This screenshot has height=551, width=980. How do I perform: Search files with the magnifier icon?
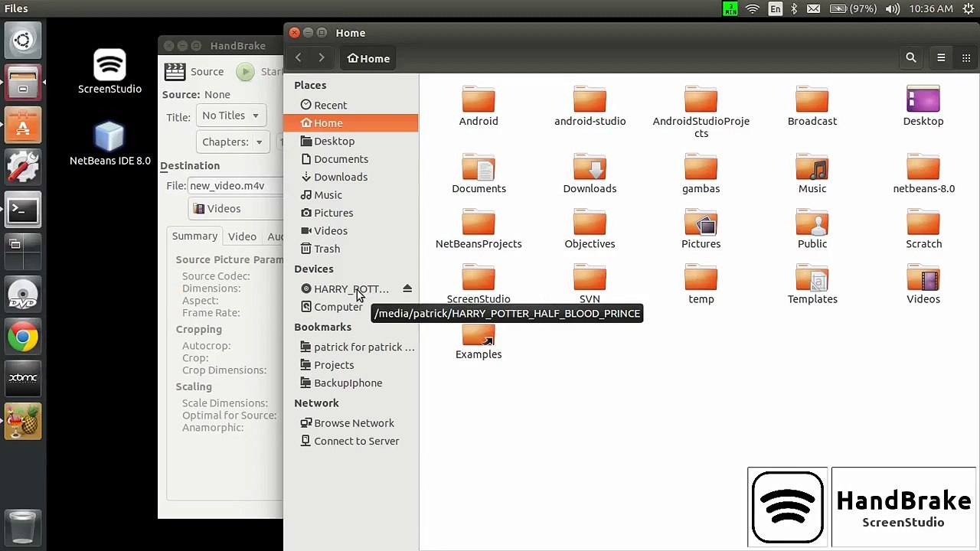[910, 58]
